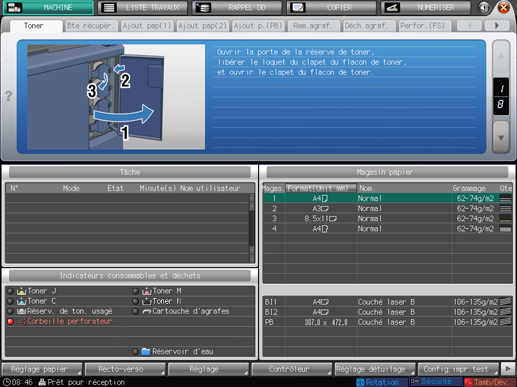
Task: Click the Corbeille perforateur icon
Action: (22, 322)
